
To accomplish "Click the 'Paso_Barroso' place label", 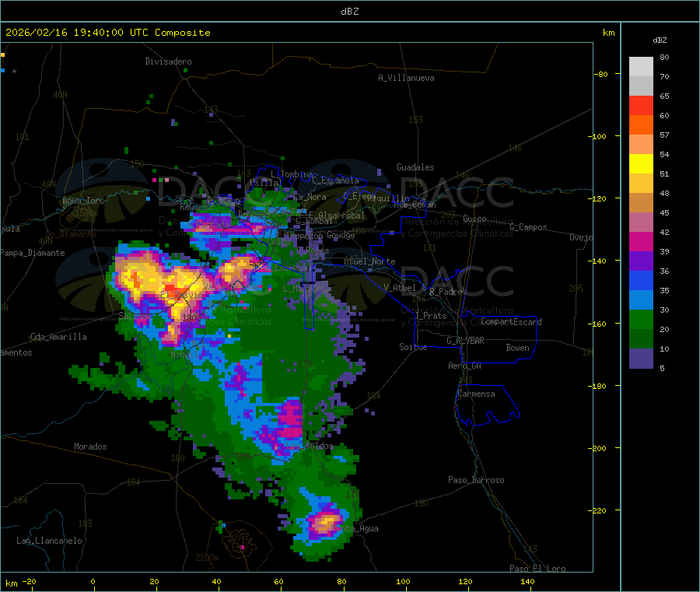I will [476, 480].
